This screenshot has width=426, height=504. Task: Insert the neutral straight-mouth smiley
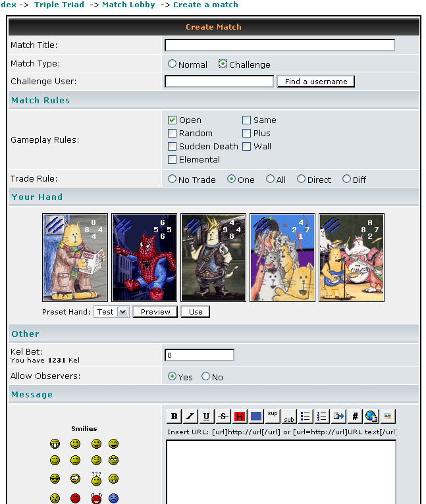[75, 461]
